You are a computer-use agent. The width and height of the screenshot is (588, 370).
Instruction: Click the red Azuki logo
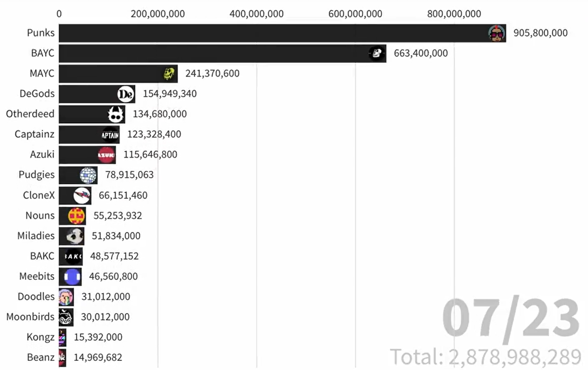point(106,155)
